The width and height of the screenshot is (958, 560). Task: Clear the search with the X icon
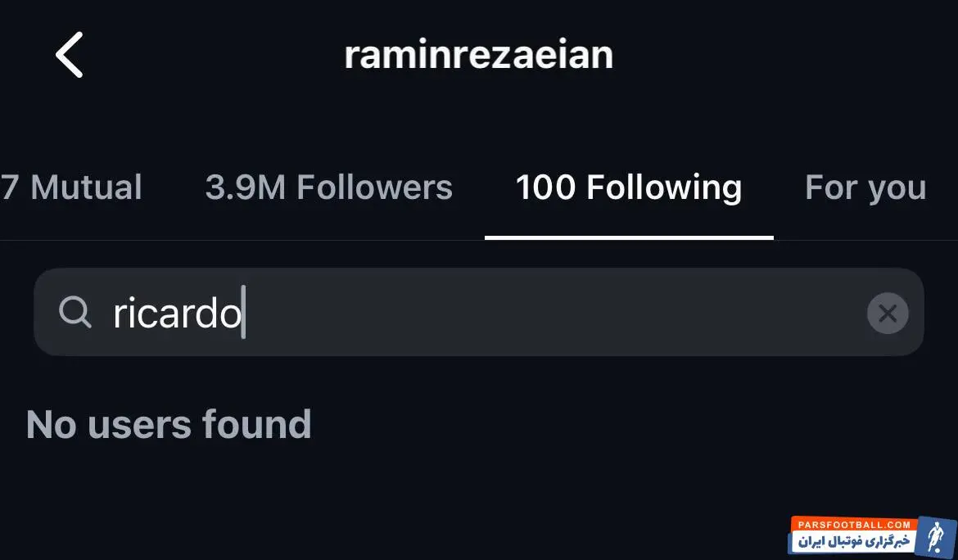(888, 313)
